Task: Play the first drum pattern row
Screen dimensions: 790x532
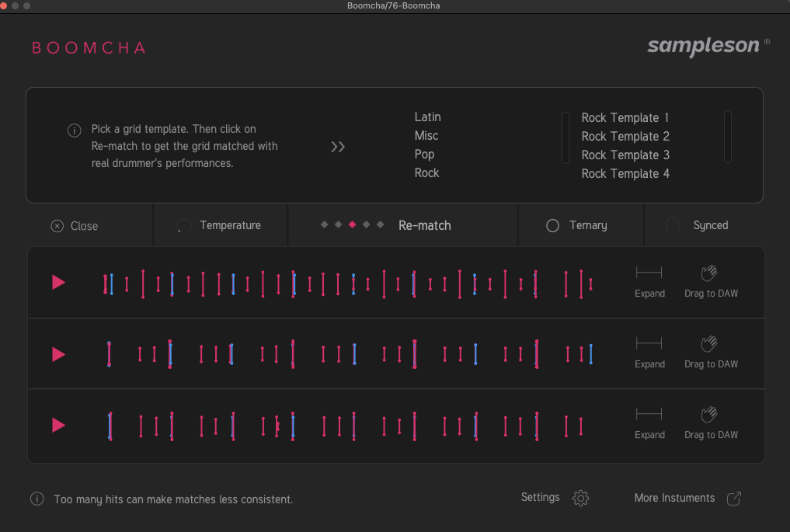Action: tap(58, 283)
